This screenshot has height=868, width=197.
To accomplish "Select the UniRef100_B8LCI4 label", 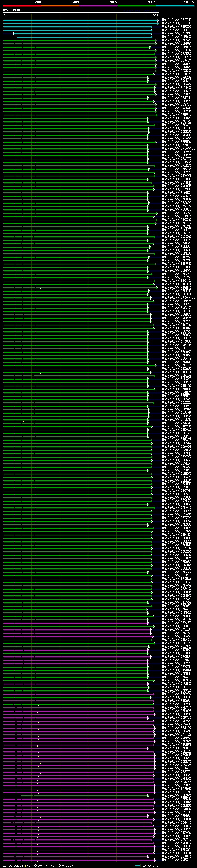I will 177,91.
